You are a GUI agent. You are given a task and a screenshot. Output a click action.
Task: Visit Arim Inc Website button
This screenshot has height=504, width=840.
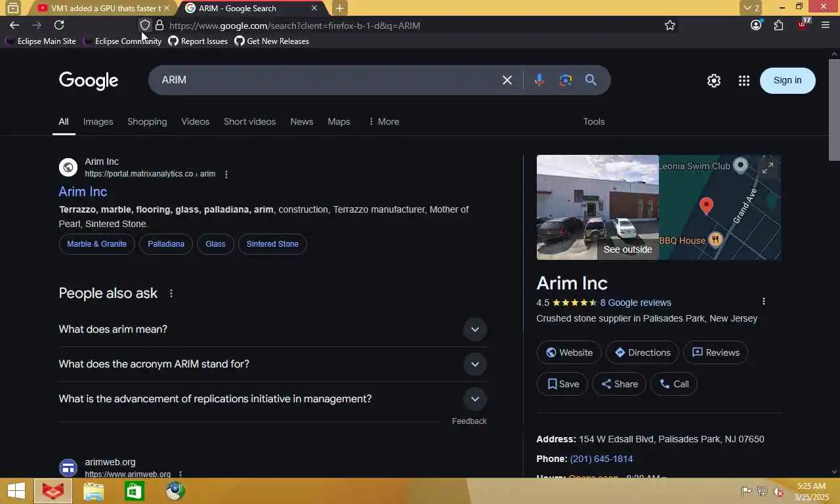[x=569, y=352]
